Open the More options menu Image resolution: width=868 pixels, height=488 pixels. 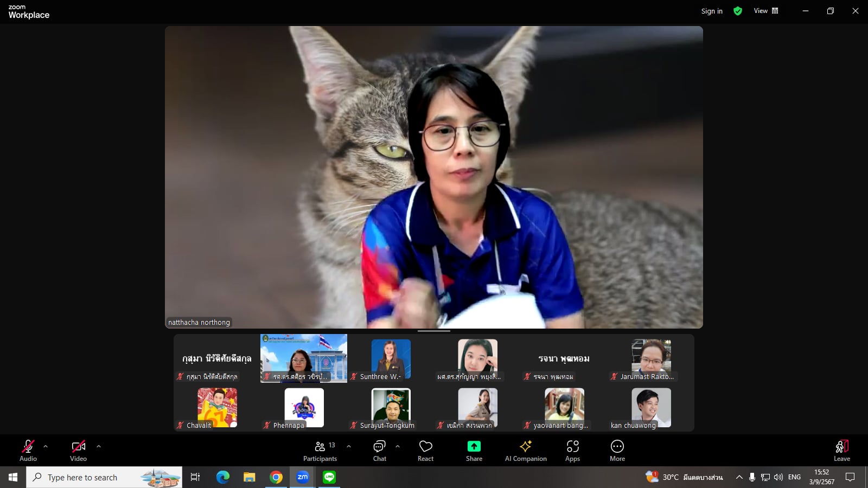click(617, 451)
